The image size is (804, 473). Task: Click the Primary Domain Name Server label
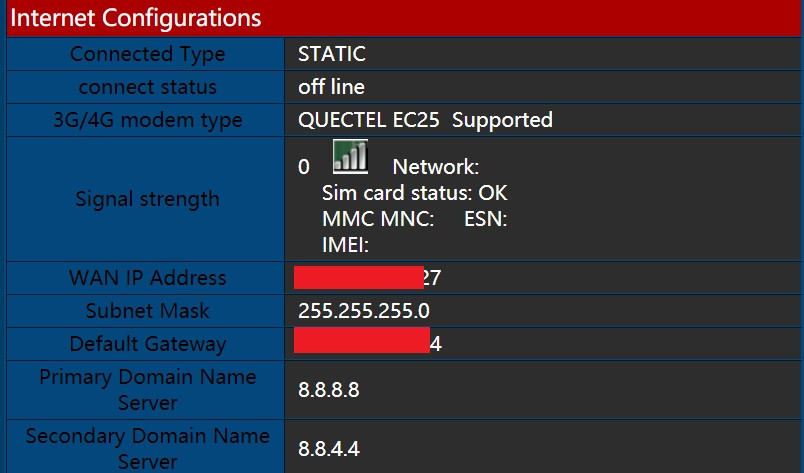coord(148,390)
